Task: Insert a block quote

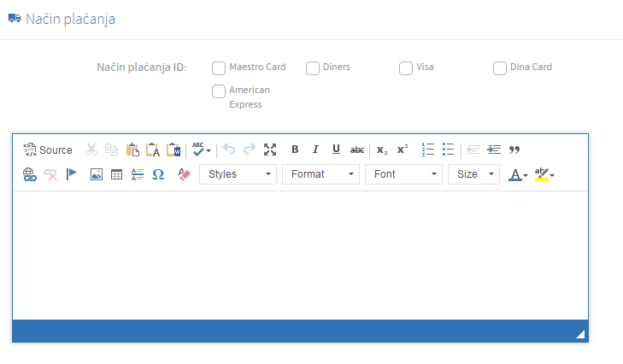Action: [514, 150]
